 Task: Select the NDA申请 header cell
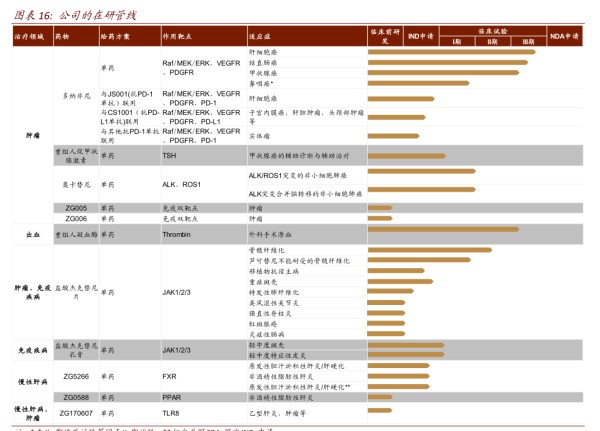[564, 36]
